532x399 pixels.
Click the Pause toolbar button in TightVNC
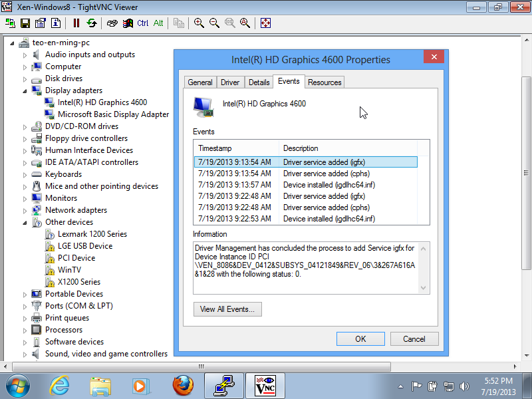coord(76,23)
